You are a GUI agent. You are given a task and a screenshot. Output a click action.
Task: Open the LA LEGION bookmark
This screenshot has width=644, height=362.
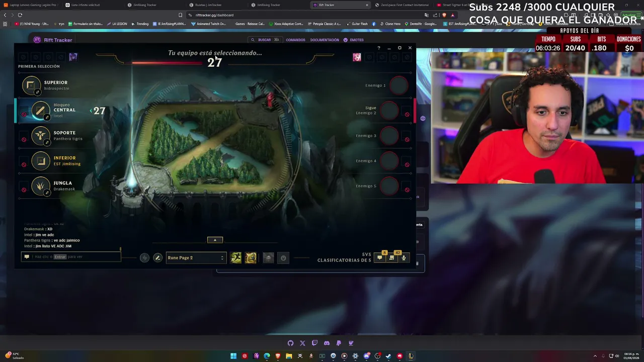[x=117, y=24]
